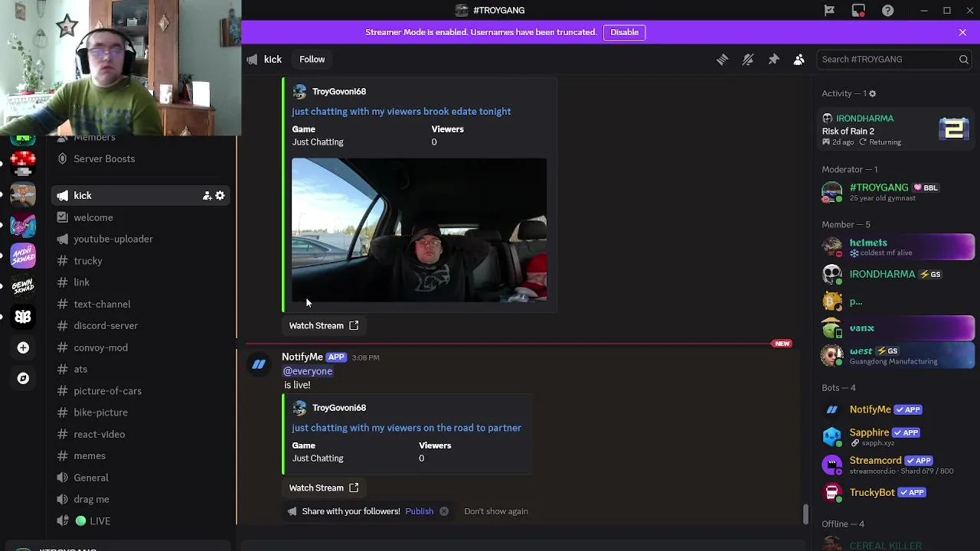
Task: Open vanx member profile
Action: point(896,328)
